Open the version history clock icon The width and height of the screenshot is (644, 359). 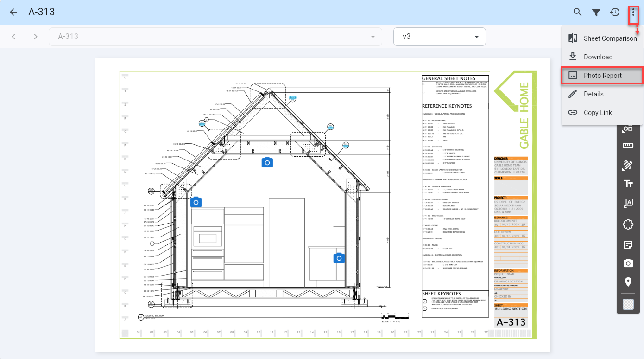pos(615,12)
